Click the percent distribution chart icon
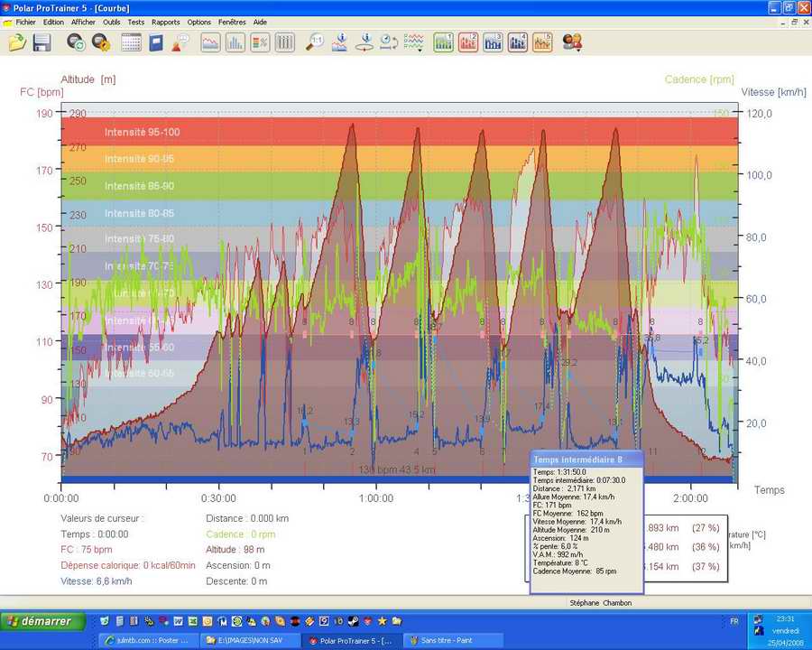 [260, 42]
